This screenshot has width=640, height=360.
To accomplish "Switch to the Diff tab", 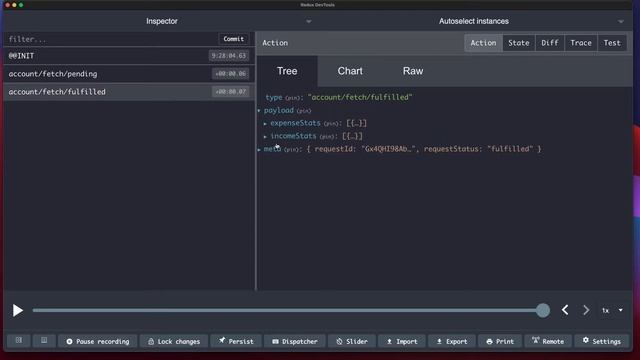I will [x=550, y=43].
